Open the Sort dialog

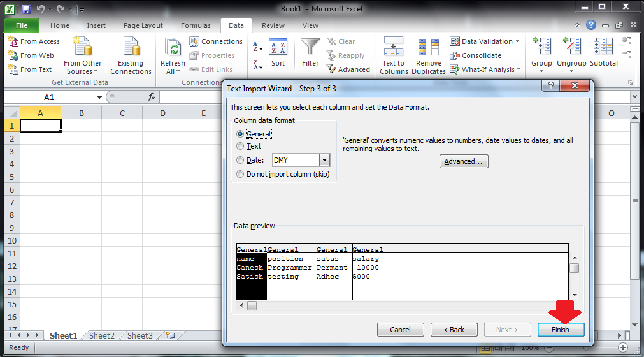tap(278, 52)
